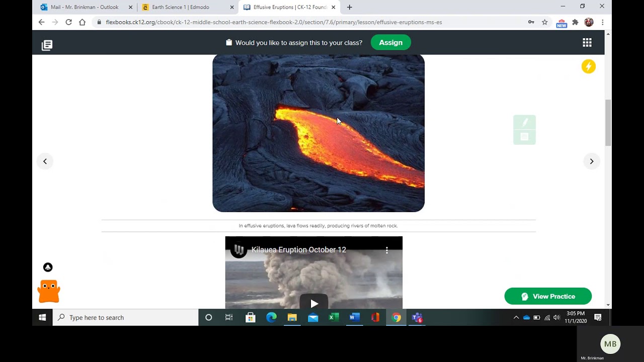Viewport: 644px width, 362px height.
Task: Open a new browser tab
Action: pyautogui.click(x=349, y=7)
